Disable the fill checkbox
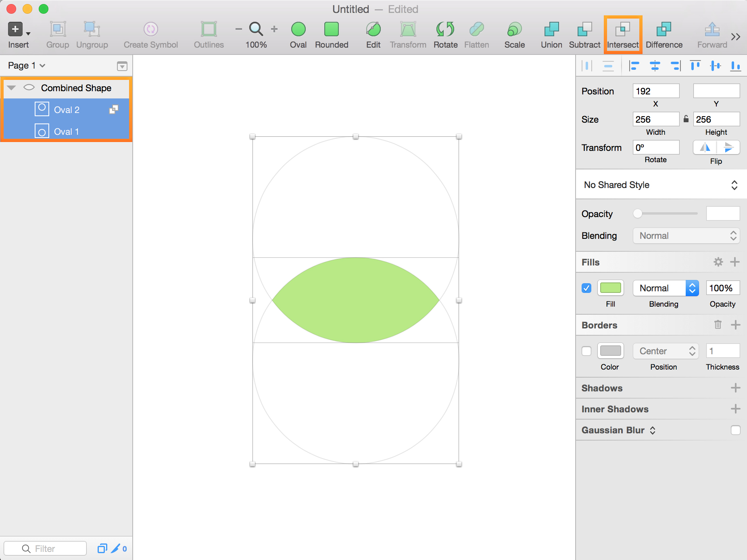The height and width of the screenshot is (560, 747). [x=586, y=288]
